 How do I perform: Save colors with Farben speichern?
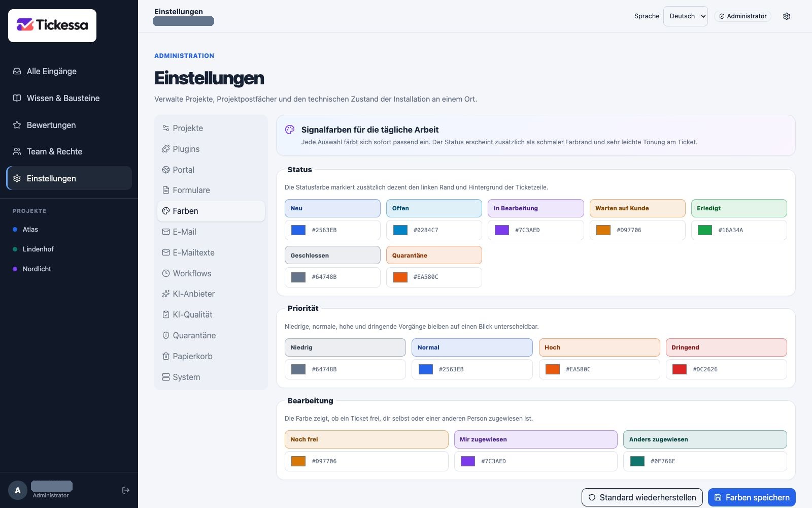752,497
